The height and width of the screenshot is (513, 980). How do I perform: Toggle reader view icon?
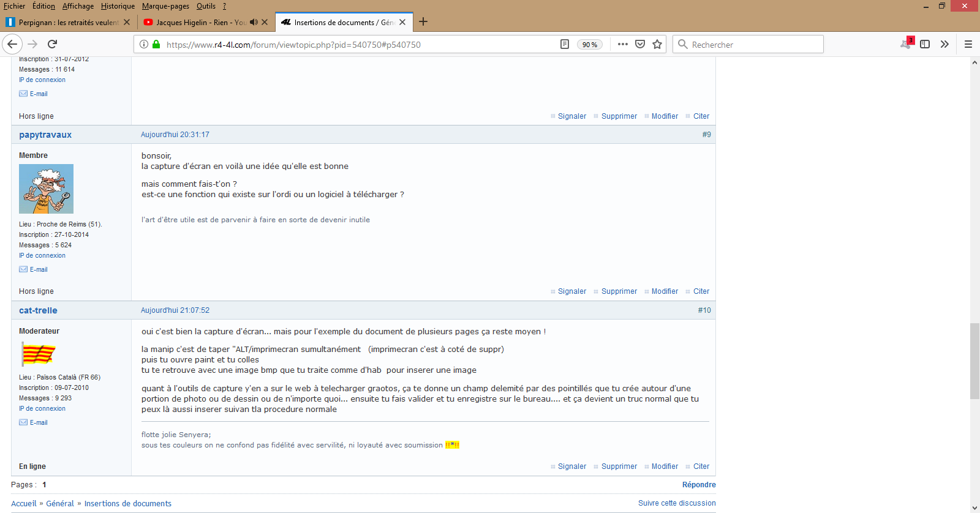coord(565,44)
